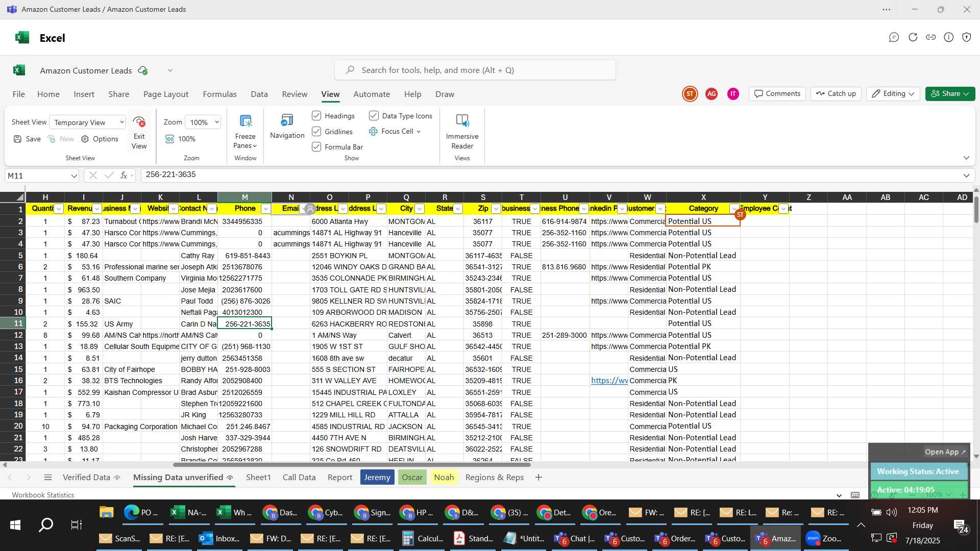Screen dimensions: 980x551
Task: Click Workbook Statistics in status bar
Action: [43, 495]
